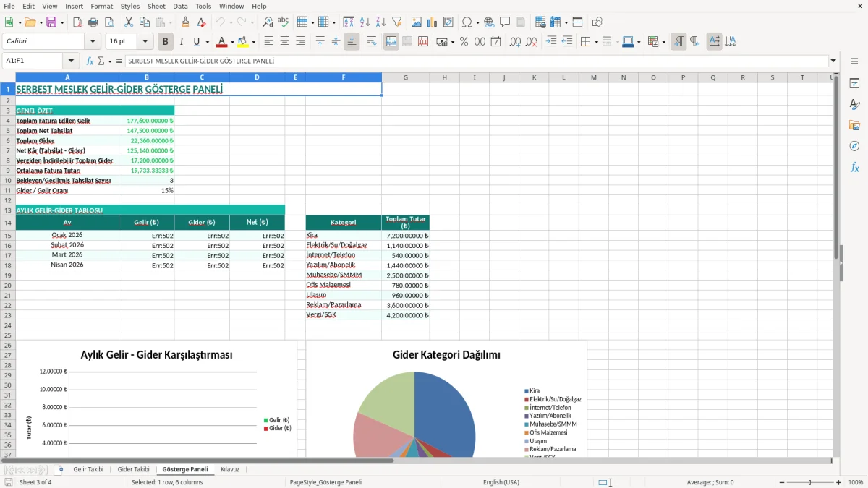This screenshot has height=488, width=868.
Task: Insert a chart
Action: (x=433, y=22)
